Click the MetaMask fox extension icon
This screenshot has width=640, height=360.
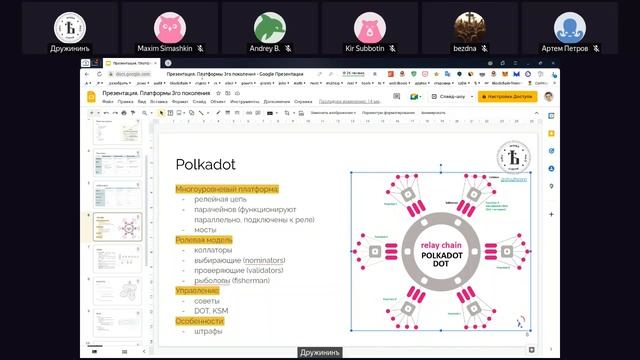click(x=505, y=74)
